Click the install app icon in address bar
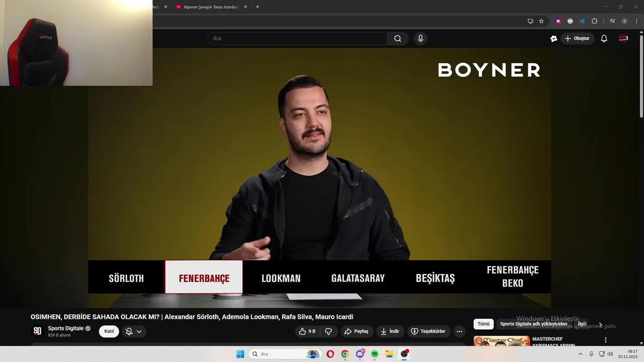 530,21
